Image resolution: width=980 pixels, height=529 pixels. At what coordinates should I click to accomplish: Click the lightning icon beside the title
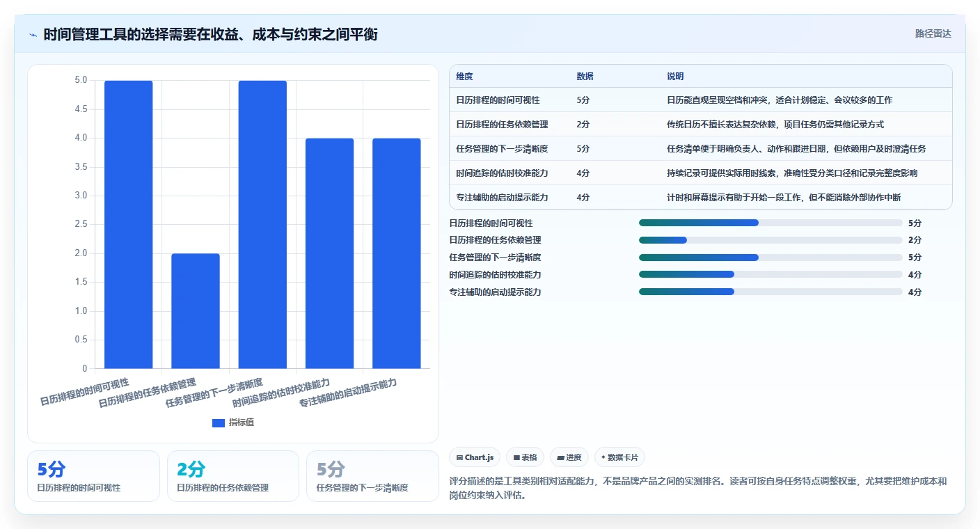(x=33, y=35)
